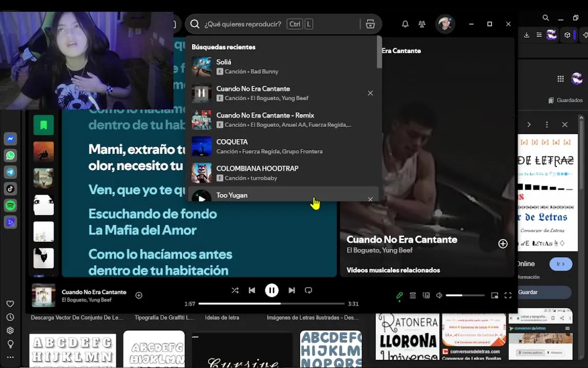Open history clock in browser sidebar
Screen dimensions: 588x368
point(10,317)
